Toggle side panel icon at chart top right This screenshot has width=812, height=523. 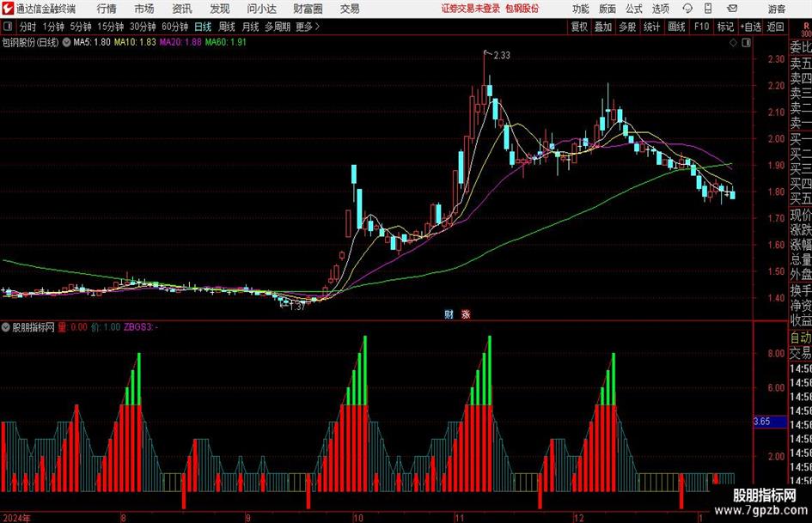coord(746,43)
